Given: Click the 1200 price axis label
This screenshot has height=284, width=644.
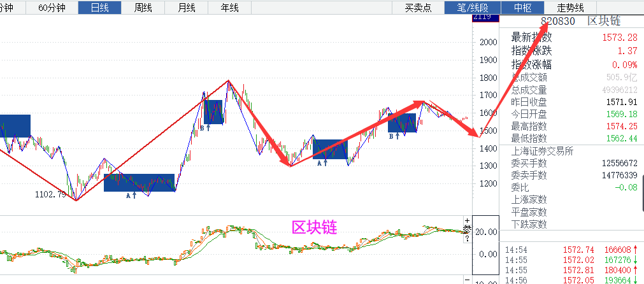Looking at the screenshot, I should pos(488,183).
